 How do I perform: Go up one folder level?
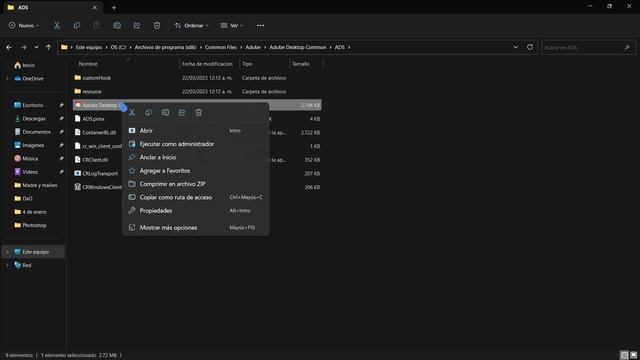49,47
